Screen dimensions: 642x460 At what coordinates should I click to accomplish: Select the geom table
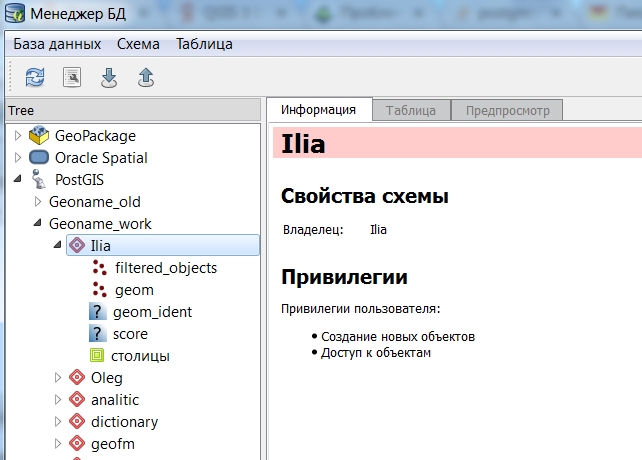[x=134, y=290]
